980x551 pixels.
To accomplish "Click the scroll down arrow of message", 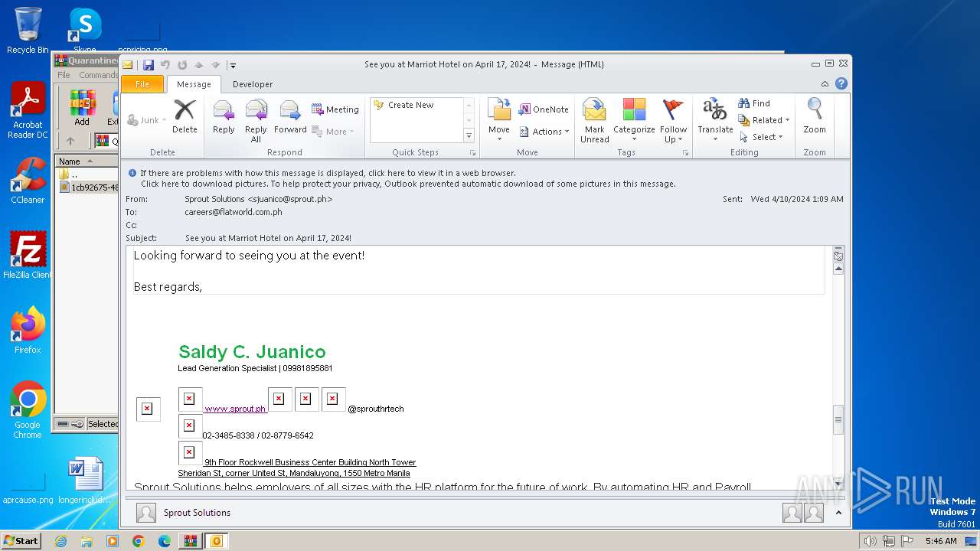I will [838, 484].
